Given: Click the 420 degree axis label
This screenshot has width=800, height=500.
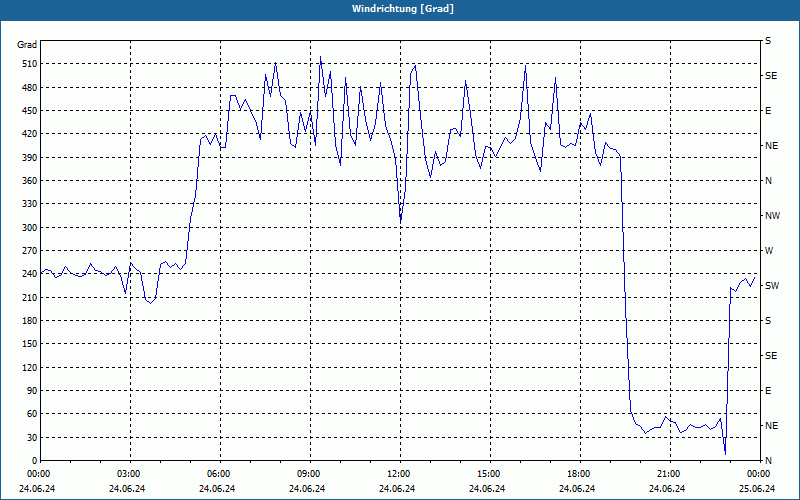Looking at the screenshot, I should click(x=28, y=134).
